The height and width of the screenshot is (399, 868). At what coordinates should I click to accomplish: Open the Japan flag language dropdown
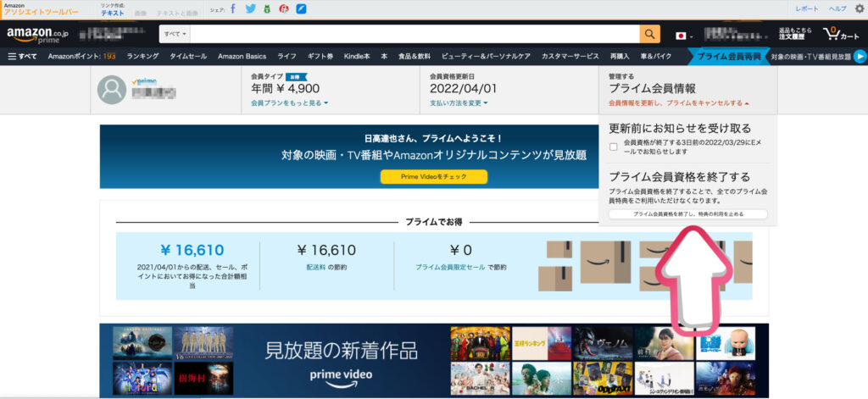coord(684,36)
